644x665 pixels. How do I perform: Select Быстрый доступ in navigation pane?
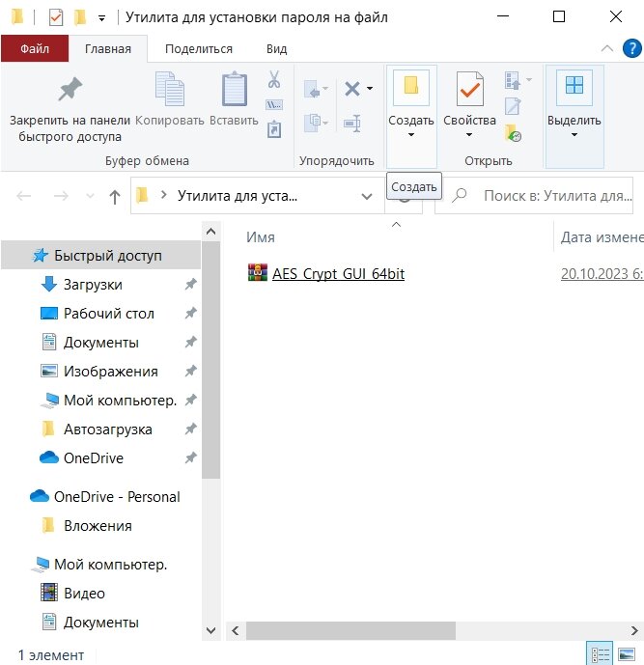pyautogui.click(x=101, y=256)
